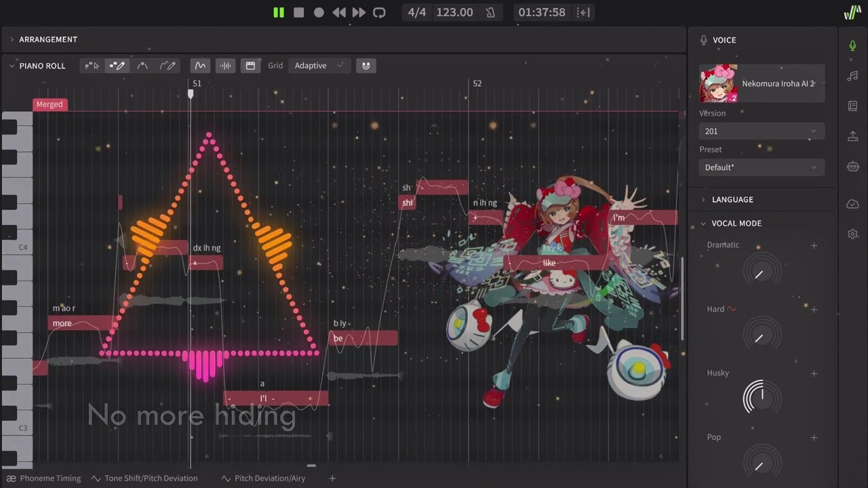The width and height of the screenshot is (868, 488).
Task: Fast forward with the double right arrow
Action: 359,12
